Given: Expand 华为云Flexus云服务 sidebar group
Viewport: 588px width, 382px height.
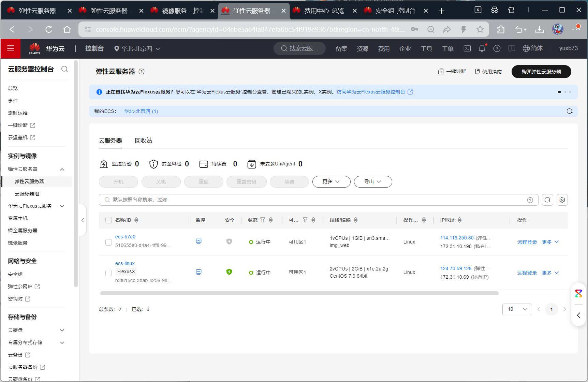Looking at the screenshot, I should (62, 206).
